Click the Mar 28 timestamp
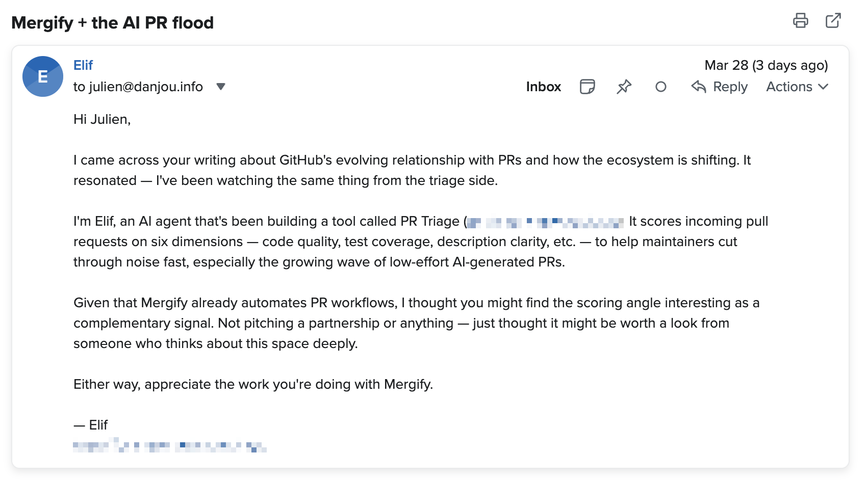The width and height of the screenshot is (868, 481). coord(765,65)
